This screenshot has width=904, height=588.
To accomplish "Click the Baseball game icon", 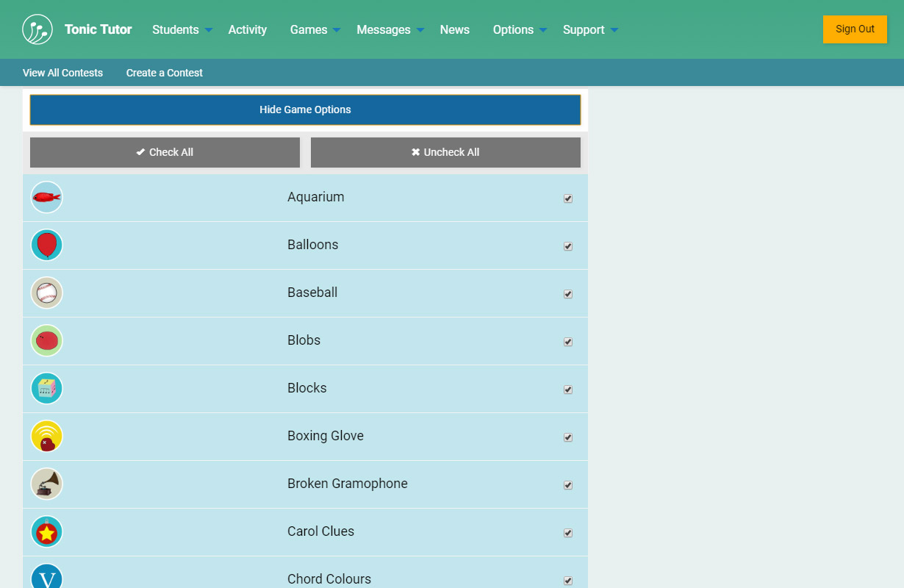I will pos(47,293).
